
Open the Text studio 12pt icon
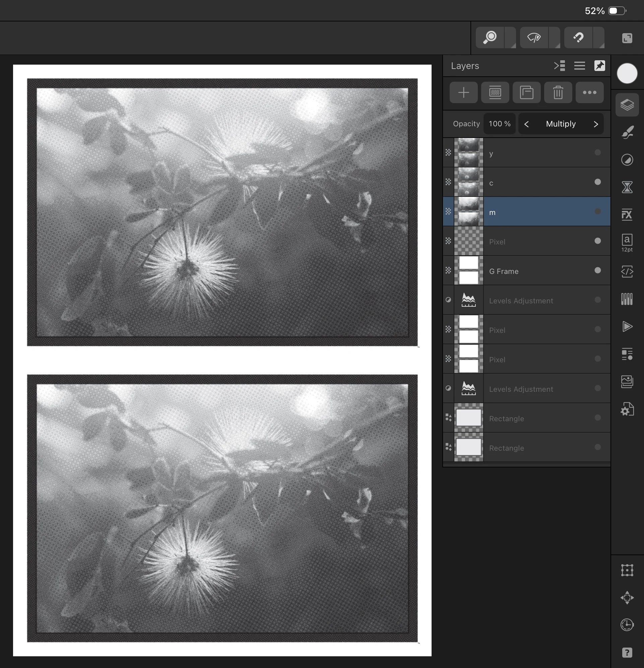(x=627, y=243)
